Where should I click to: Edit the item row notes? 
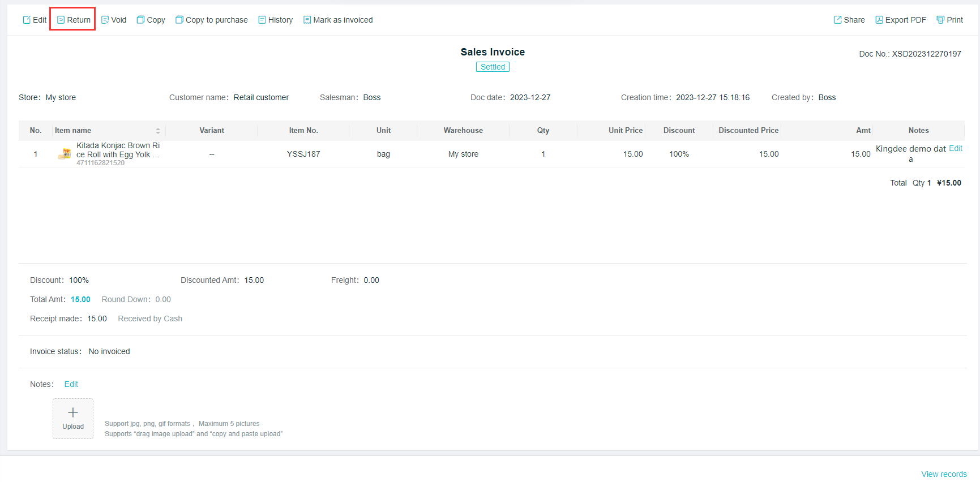pyautogui.click(x=955, y=149)
